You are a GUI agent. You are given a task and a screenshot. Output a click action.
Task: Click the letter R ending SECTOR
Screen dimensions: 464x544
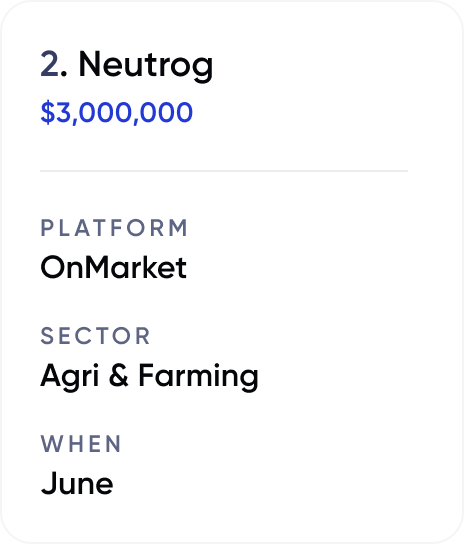pyautogui.click(x=143, y=336)
